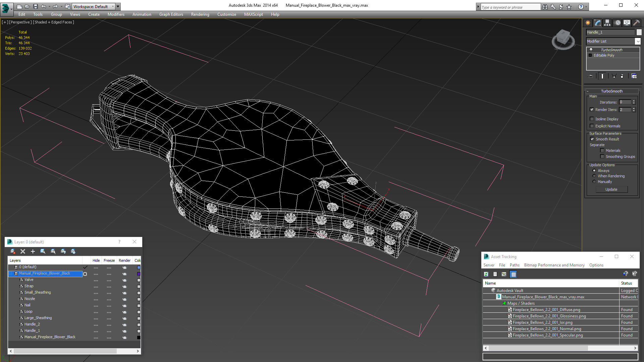
Task: Select the Always update option
Action: tap(594, 171)
